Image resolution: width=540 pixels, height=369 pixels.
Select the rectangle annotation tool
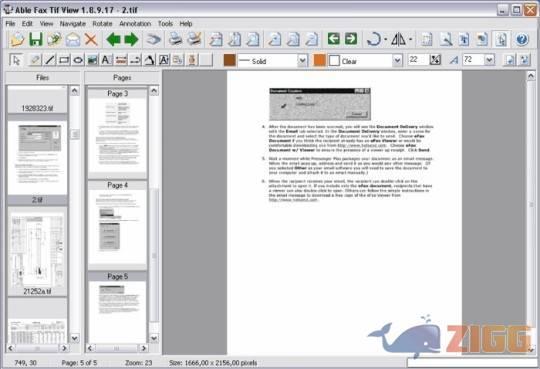click(x=64, y=60)
